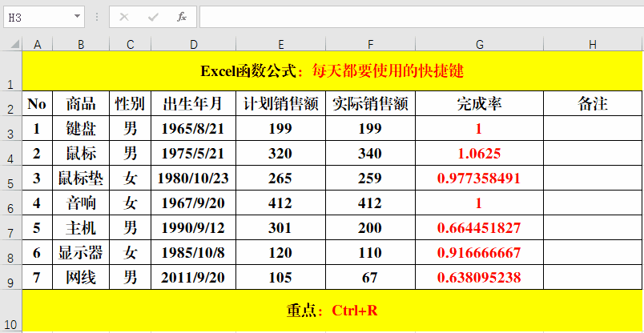Click the empty 备注 cell for 网线
Screen dimensions: 644x333
pyautogui.click(x=593, y=278)
